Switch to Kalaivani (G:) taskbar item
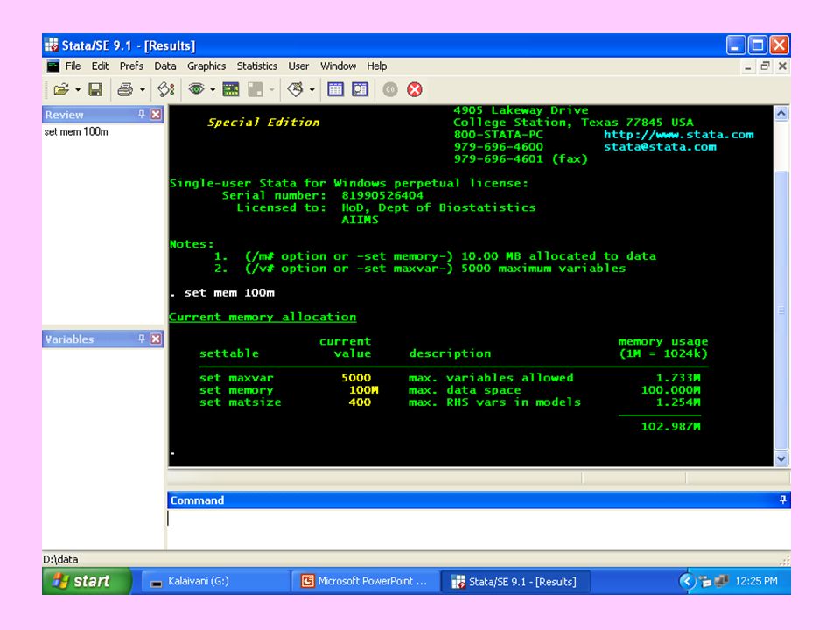The height and width of the screenshot is (630, 840). pyautogui.click(x=216, y=581)
